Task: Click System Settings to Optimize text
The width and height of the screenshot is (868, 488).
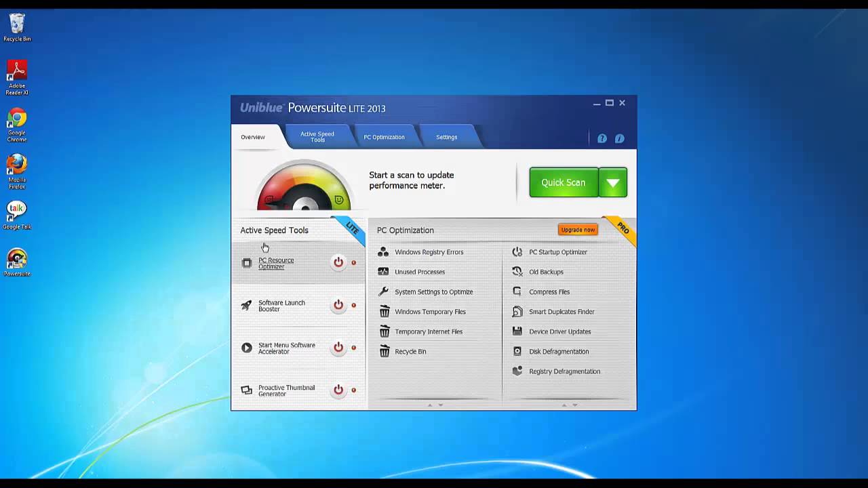Action: 434,292
